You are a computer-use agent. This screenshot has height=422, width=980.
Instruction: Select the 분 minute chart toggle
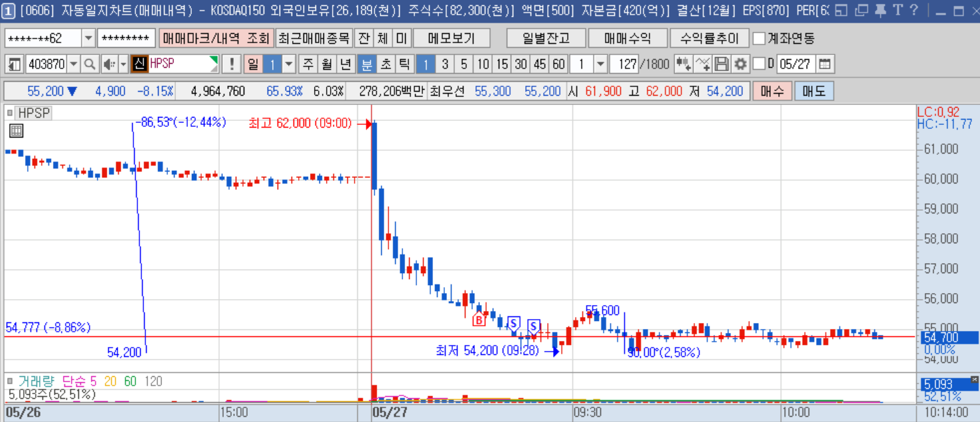click(x=367, y=64)
